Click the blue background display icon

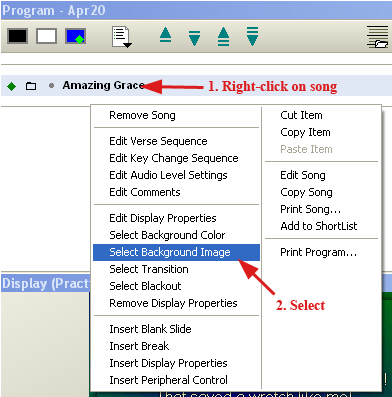click(76, 36)
